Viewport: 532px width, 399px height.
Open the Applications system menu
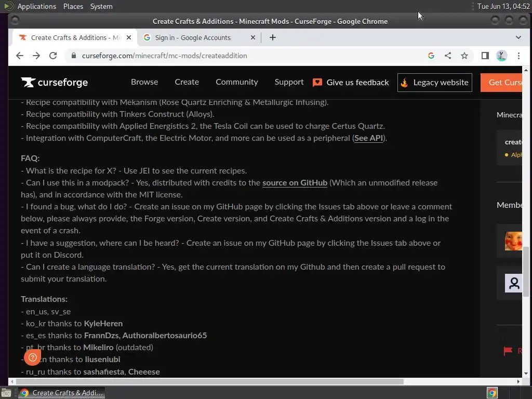[x=37, y=6]
